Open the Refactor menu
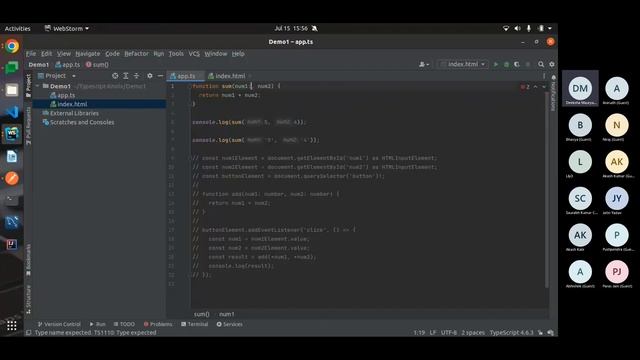This screenshot has width=640, height=360. 136,54
